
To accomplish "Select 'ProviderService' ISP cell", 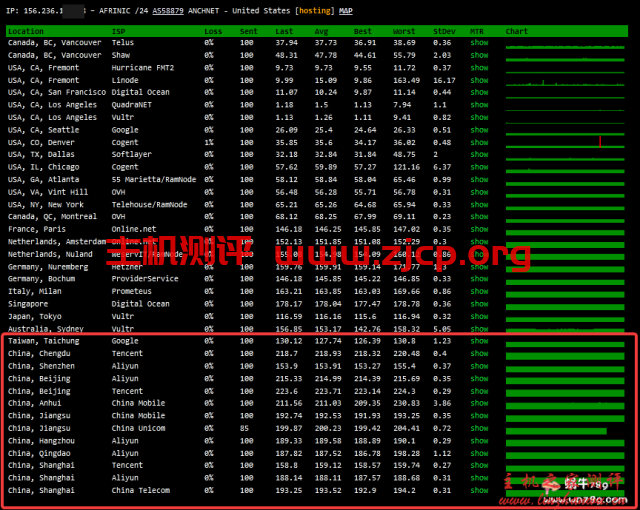I will tap(145, 279).
